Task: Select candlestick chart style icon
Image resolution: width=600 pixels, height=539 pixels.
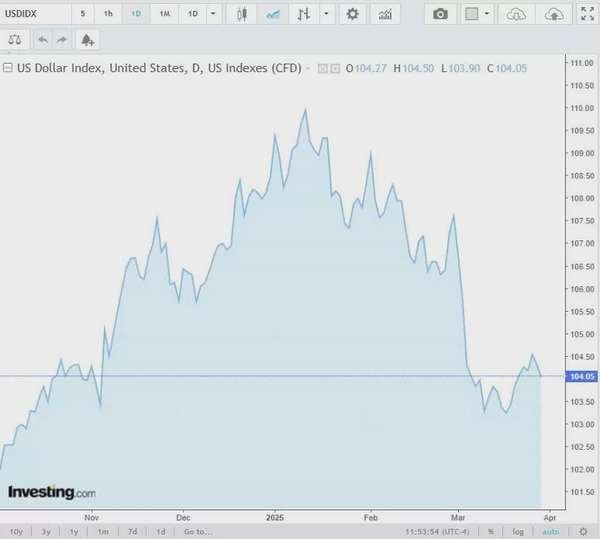Action: (242, 14)
